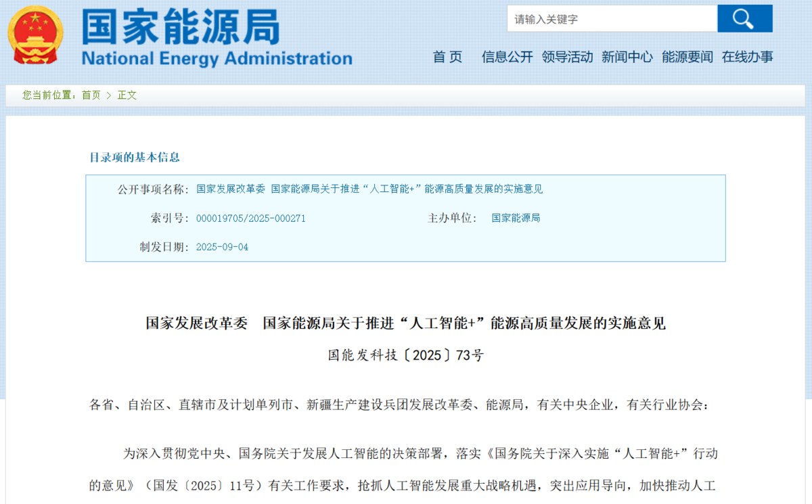Click the magnifier search button
The image size is (812, 504).
click(x=744, y=19)
